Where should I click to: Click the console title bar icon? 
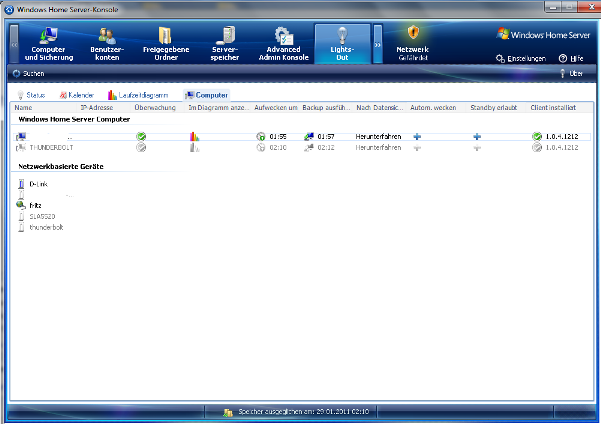9,9
